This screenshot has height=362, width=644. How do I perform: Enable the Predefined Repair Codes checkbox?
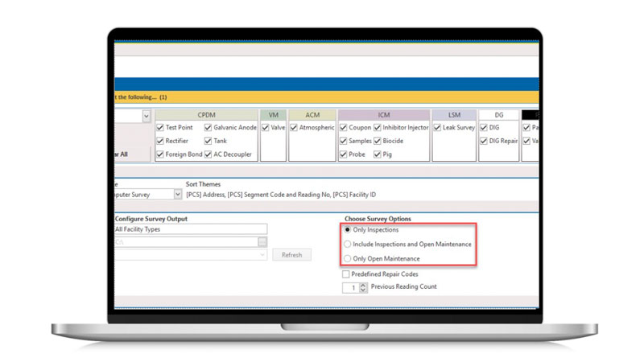(346, 274)
